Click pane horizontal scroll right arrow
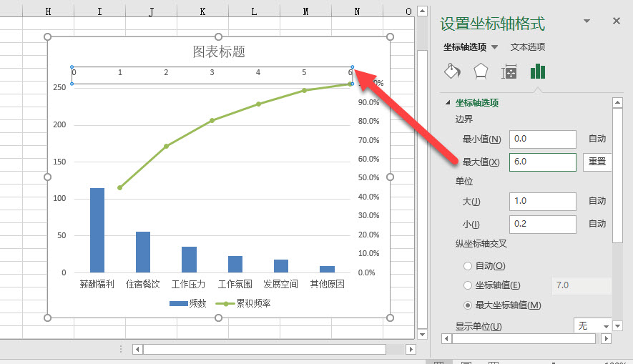The width and height of the screenshot is (633, 364). 606,338
